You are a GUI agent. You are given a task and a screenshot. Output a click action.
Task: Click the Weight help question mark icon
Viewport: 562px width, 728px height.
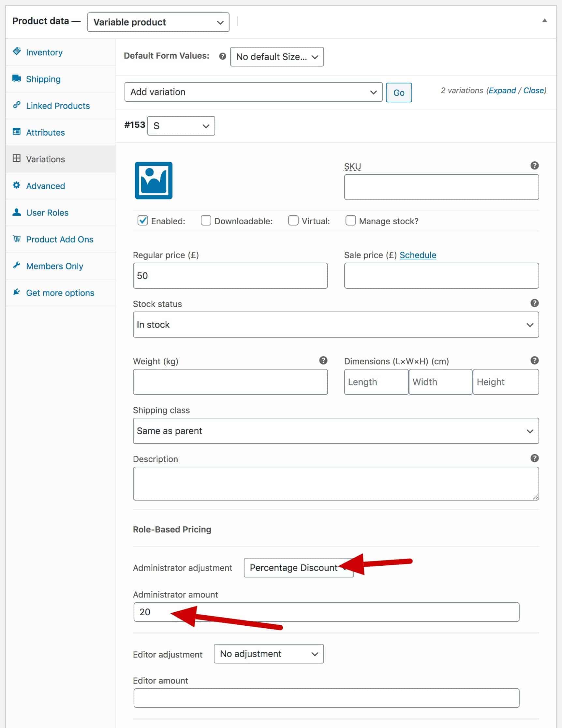(323, 360)
